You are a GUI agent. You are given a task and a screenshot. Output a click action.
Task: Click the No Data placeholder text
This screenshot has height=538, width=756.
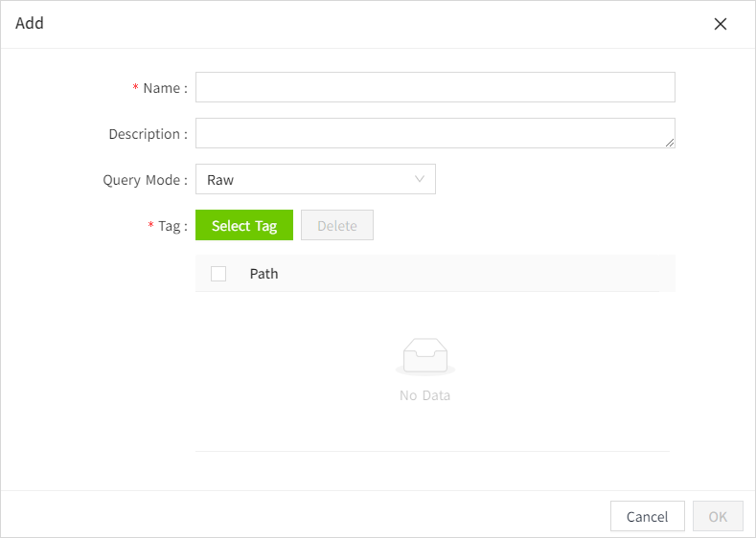(424, 395)
